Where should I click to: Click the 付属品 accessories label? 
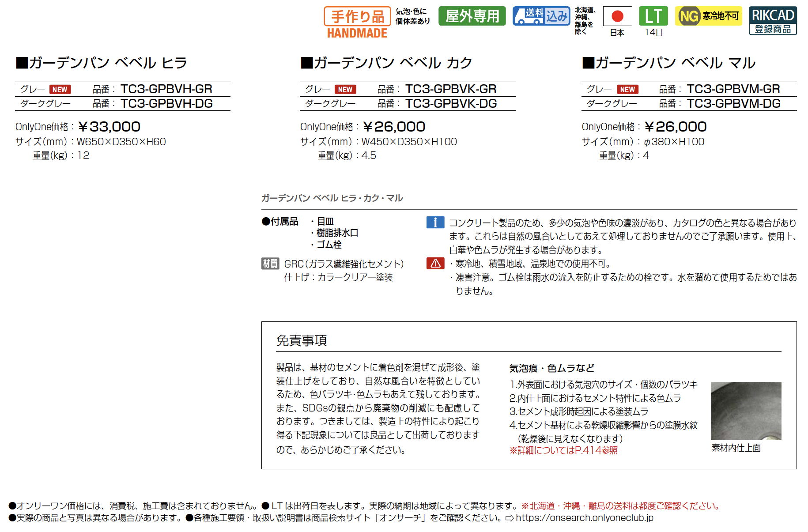[280, 222]
